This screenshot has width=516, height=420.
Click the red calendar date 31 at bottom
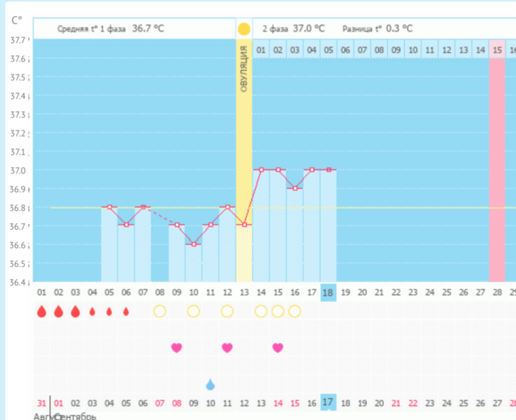(x=42, y=403)
